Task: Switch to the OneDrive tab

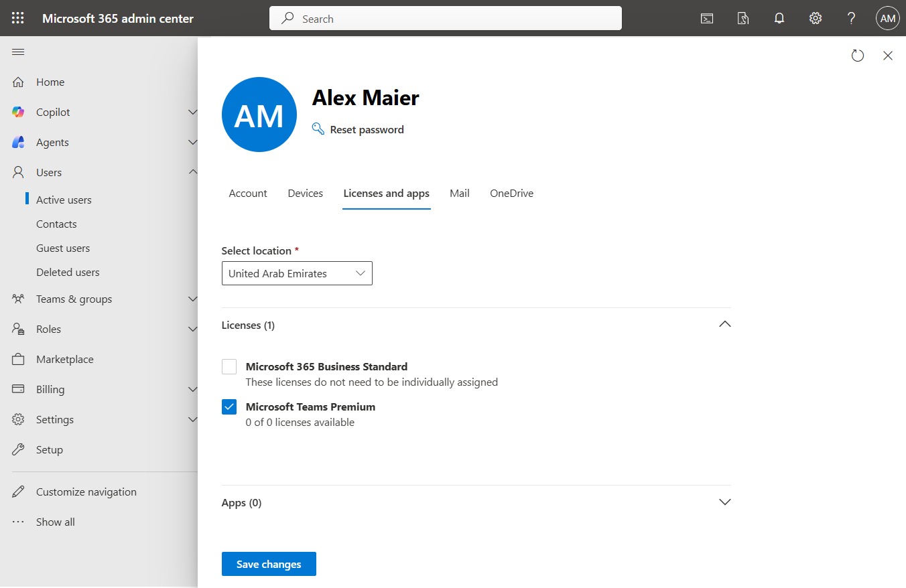Action: 512,193
